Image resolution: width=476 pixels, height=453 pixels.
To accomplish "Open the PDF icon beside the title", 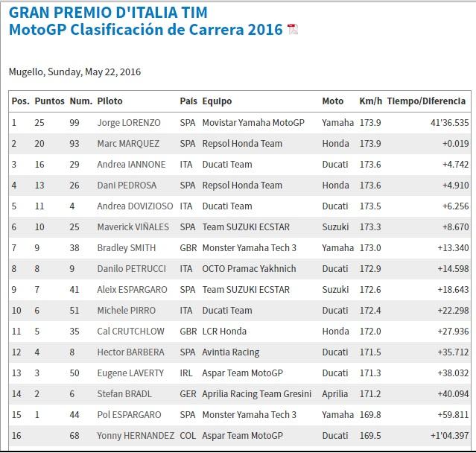I will [293, 30].
